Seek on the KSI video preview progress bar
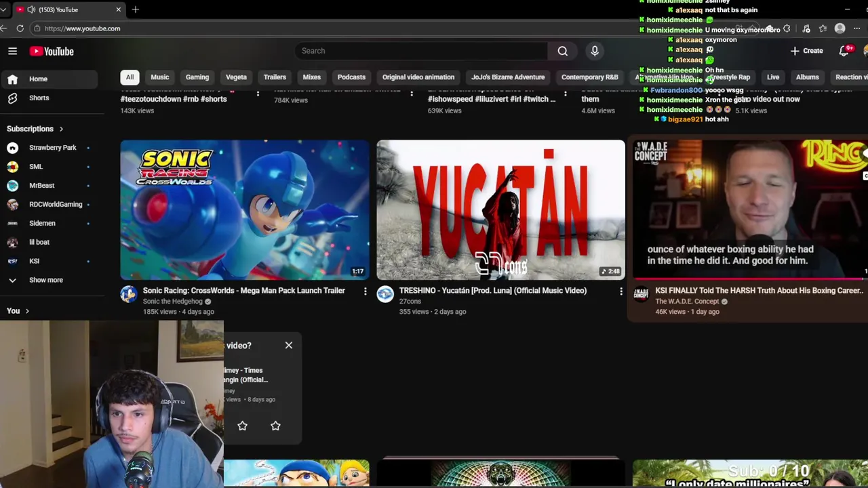The width and height of the screenshot is (868, 488). click(x=750, y=279)
